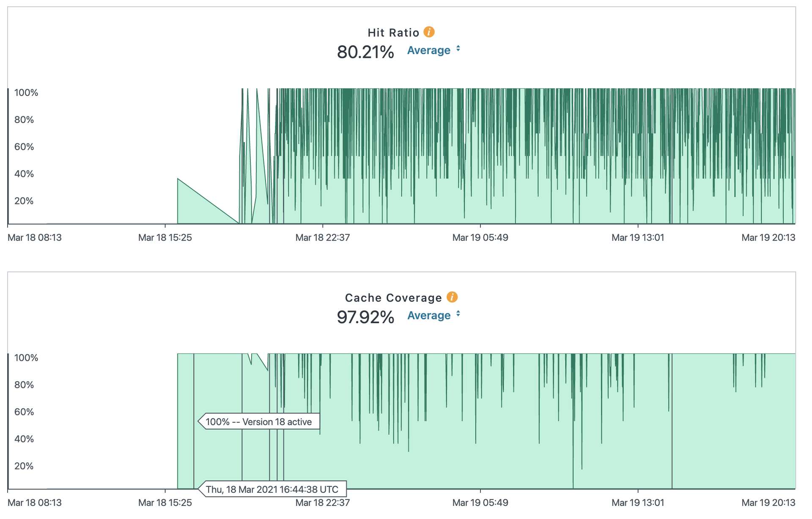The width and height of the screenshot is (812, 519).
Task: Select the Hit Ratio chart title
Action: point(392,32)
